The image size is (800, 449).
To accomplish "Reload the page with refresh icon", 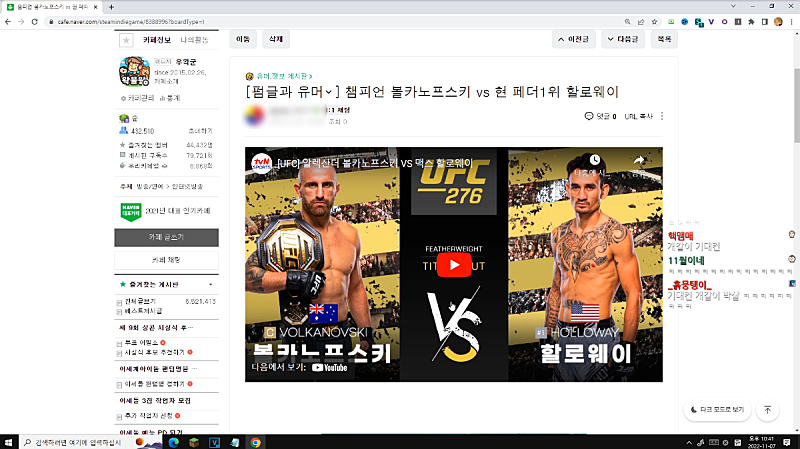I will 35,22.
